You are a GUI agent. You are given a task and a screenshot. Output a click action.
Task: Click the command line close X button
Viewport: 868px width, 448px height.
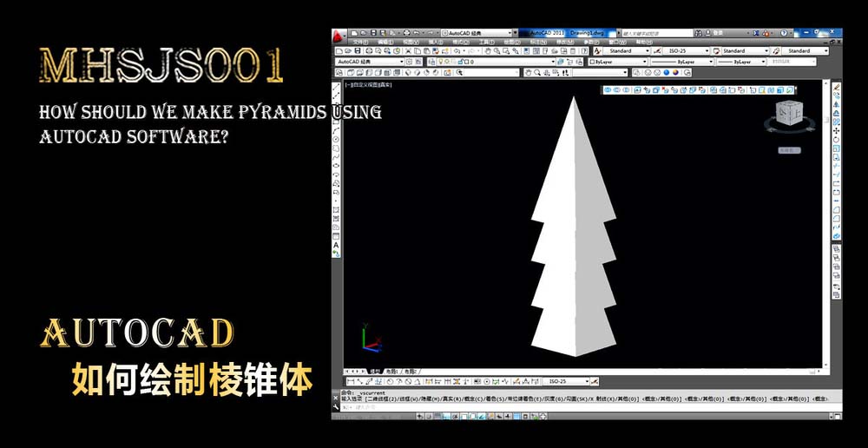coord(335,399)
